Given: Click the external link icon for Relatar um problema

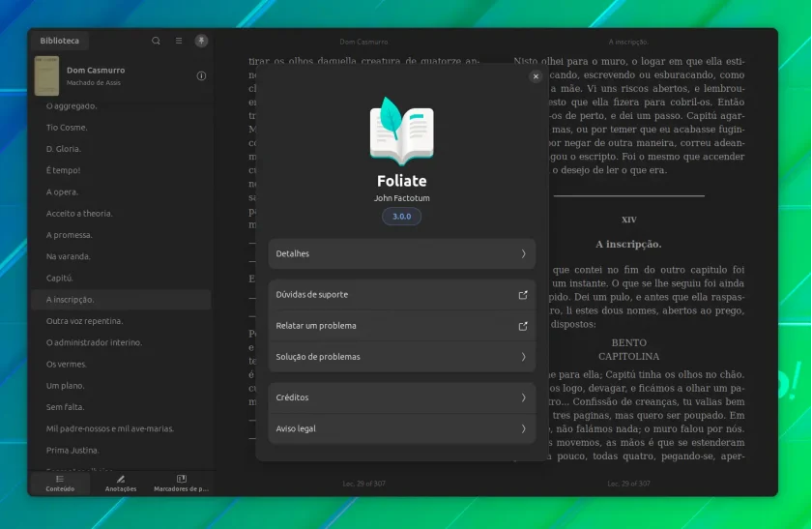Looking at the screenshot, I should [523, 326].
